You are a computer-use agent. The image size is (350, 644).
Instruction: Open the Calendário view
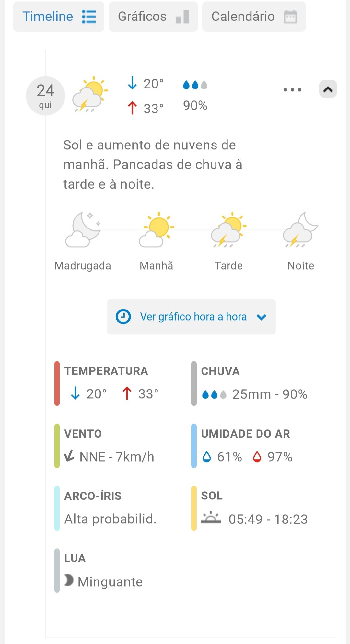point(254,17)
